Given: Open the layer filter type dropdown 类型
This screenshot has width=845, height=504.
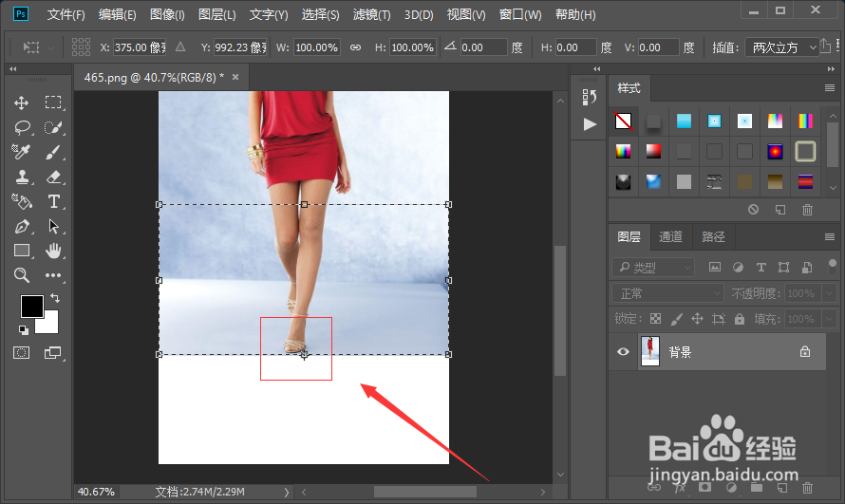Looking at the screenshot, I should [x=653, y=267].
